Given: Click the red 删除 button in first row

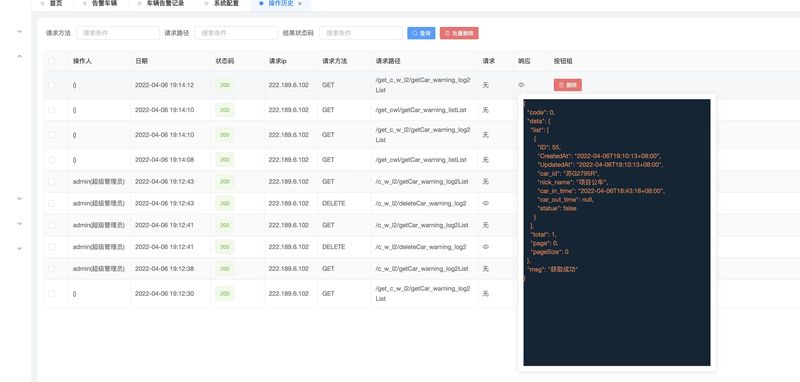Looking at the screenshot, I should point(567,85).
